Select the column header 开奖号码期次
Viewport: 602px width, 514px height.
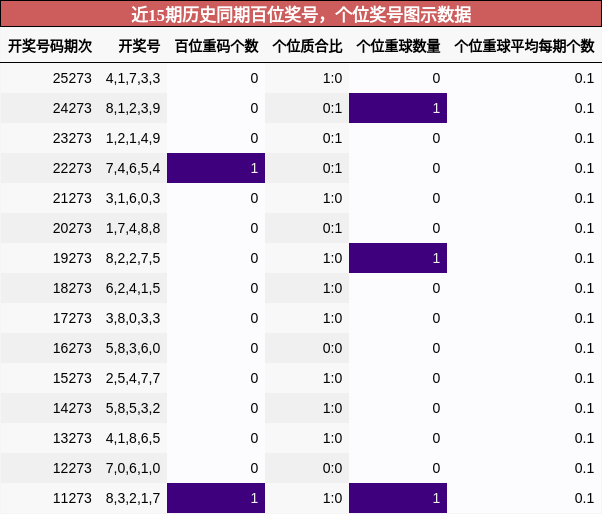[x=50, y=46]
